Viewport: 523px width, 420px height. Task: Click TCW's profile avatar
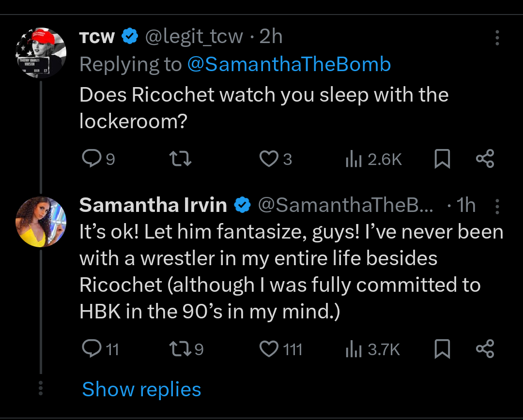[41, 52]
